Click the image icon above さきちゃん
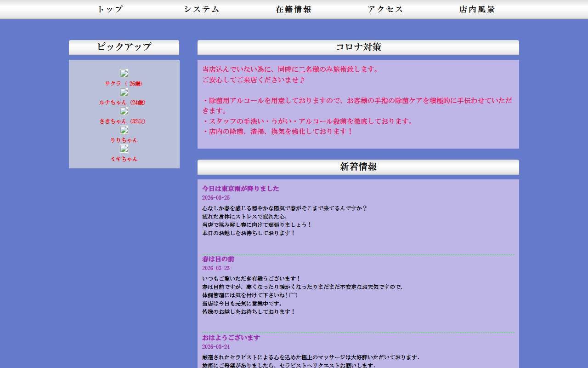Screen dimensions: 588x368 click(x=124, y=111)
